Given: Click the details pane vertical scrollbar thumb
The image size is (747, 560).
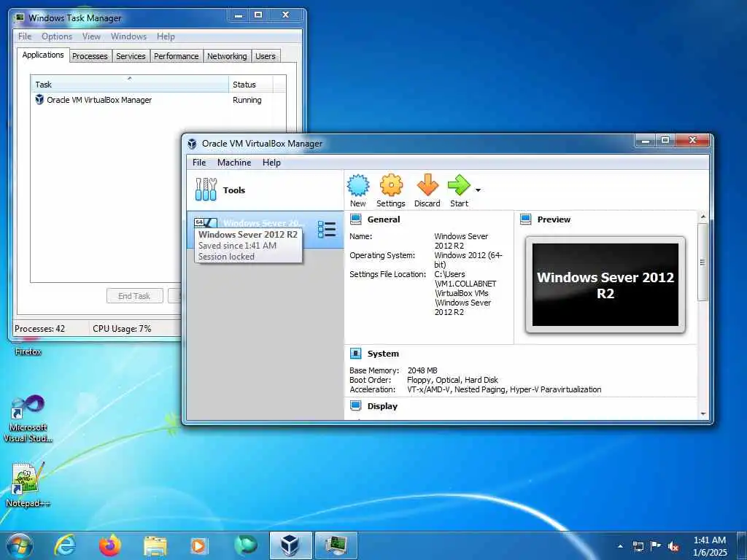Looking at the screenshot, I should tap(703, 262).
